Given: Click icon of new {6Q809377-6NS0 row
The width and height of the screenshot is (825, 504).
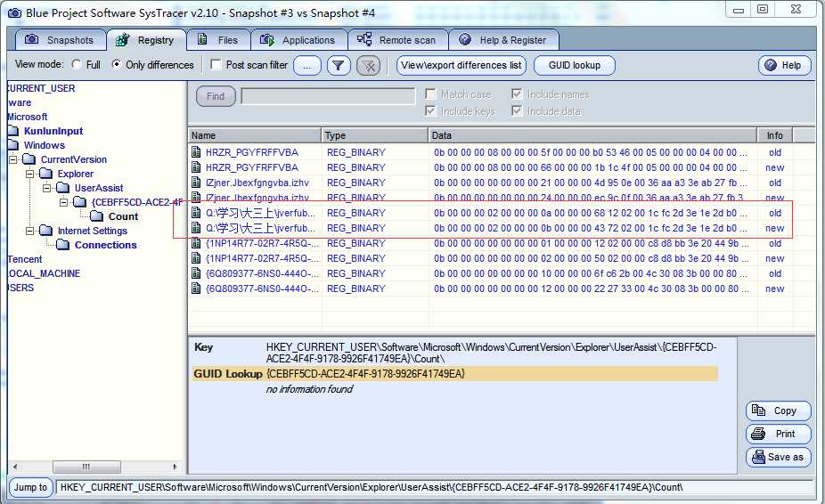Looking at the screenshot, I should point(196,289).
